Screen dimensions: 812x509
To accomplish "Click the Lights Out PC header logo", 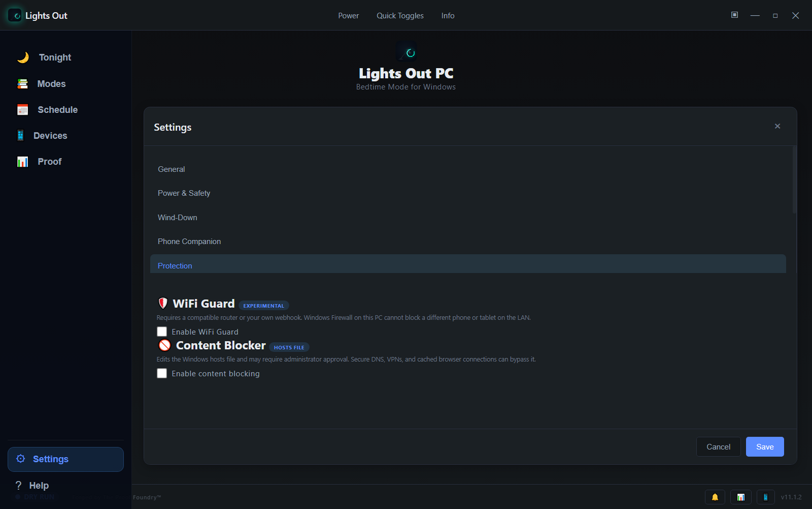I will [407, 52].
